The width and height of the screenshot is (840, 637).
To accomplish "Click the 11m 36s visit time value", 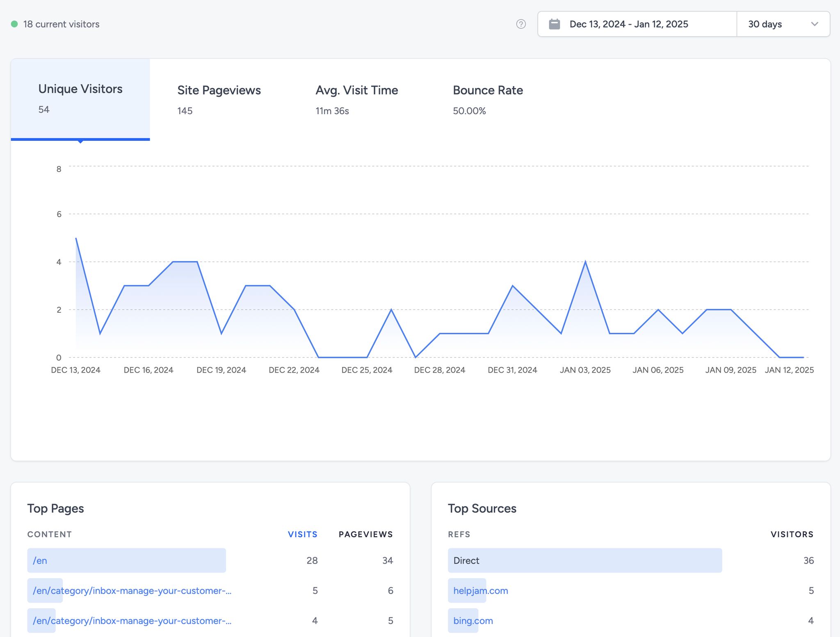I will point(332,111).
